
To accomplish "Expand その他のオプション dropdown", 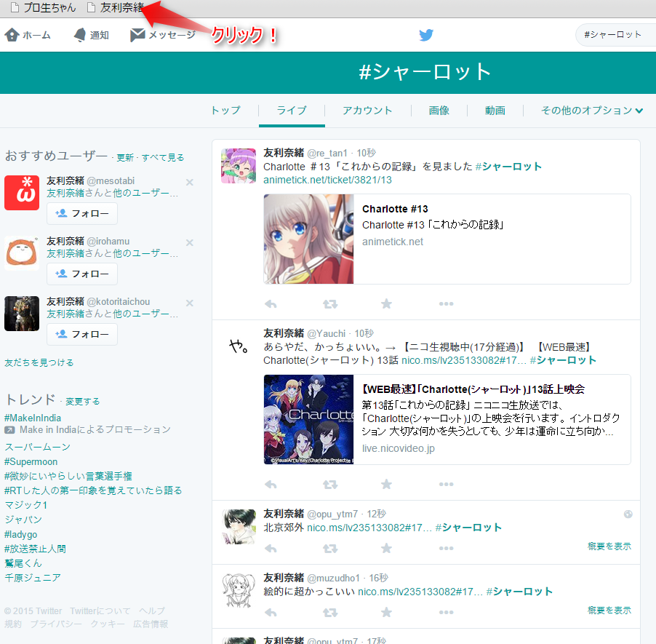I will click(x=591, y=111).
